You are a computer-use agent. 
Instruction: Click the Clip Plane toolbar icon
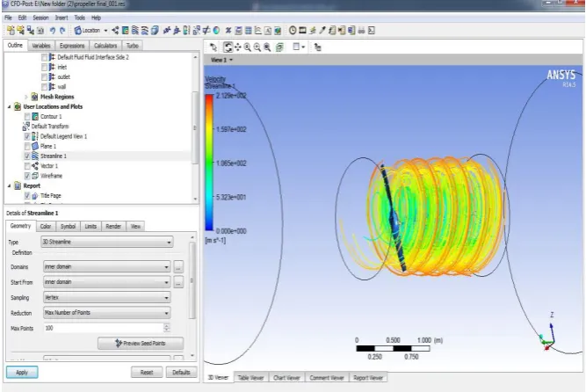[206, 30]
